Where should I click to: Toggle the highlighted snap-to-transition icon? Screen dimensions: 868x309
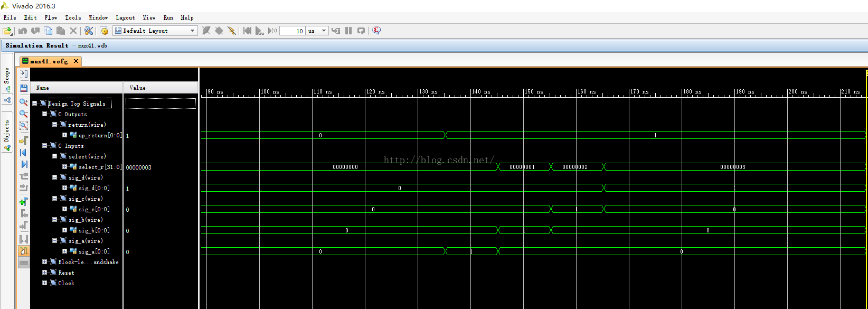[x=24, y=251]
